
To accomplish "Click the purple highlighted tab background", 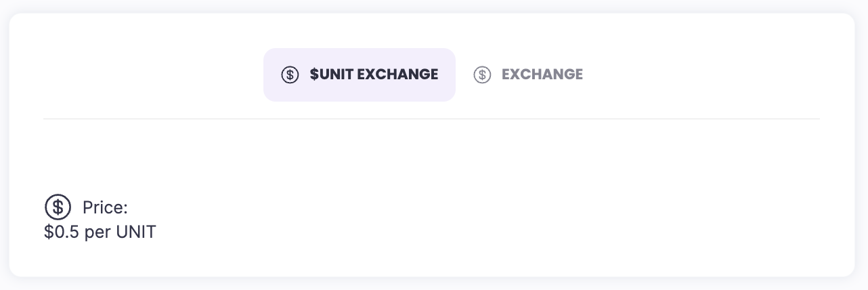I will point(360,93).
